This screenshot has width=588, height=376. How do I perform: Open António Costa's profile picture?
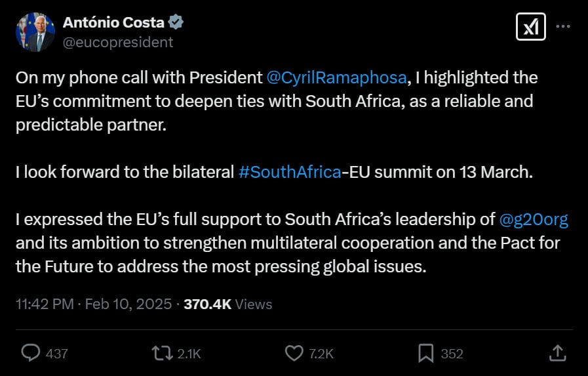click(35, 32)
